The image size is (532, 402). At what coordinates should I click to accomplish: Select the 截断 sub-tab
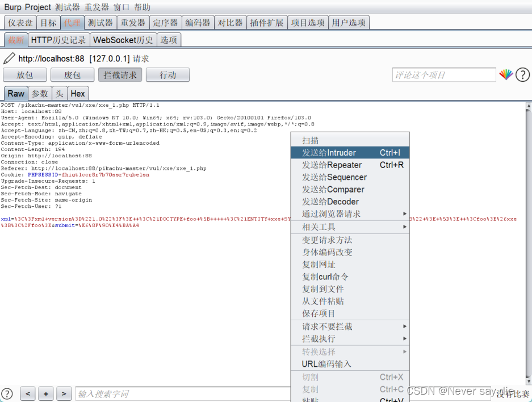tap(16, 40)
